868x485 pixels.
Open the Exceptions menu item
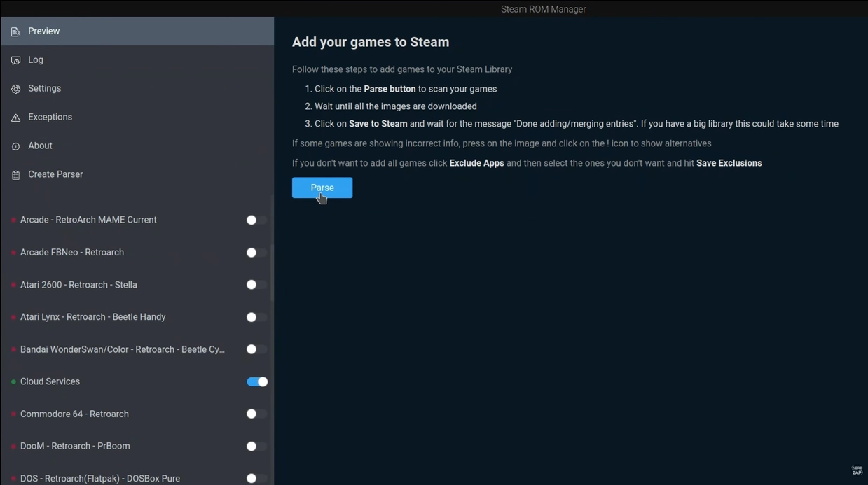(50, 117)
